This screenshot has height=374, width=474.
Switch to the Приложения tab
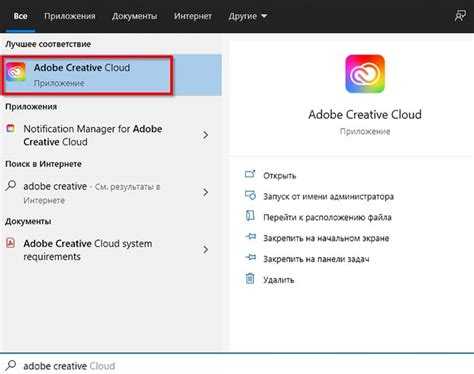pos(70,16)
